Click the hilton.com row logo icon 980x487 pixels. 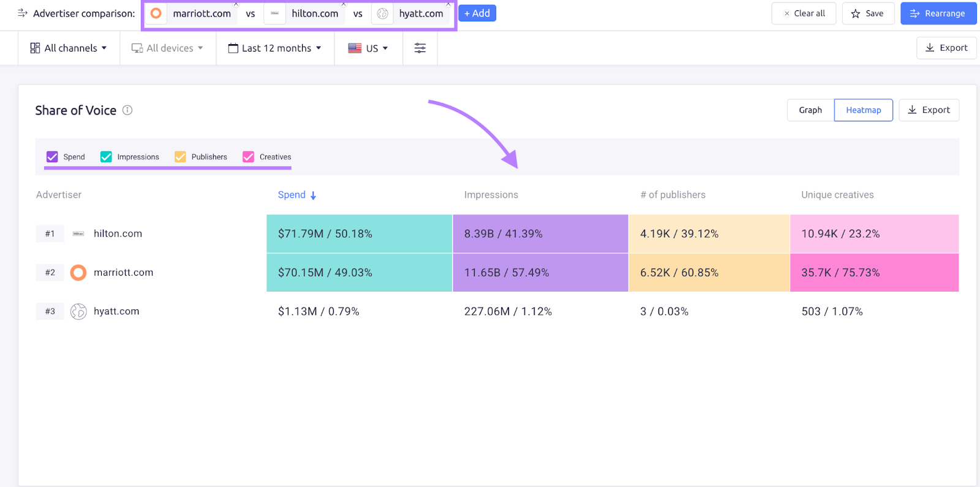click(78, 233)
